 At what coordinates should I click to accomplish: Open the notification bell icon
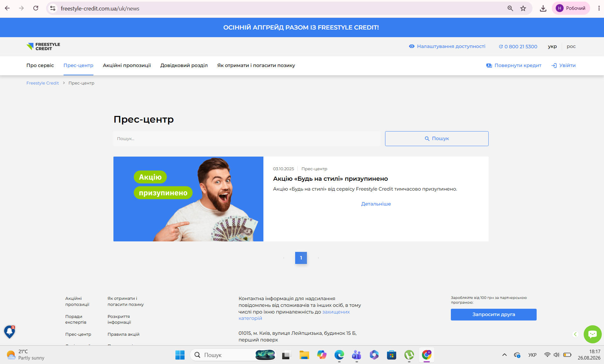10,332
